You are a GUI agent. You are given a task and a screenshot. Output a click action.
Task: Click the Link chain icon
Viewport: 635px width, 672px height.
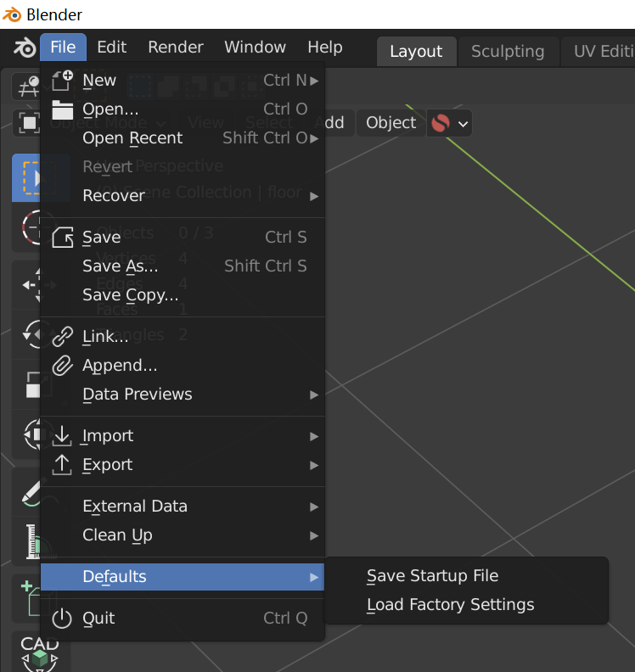pos(62,337)
